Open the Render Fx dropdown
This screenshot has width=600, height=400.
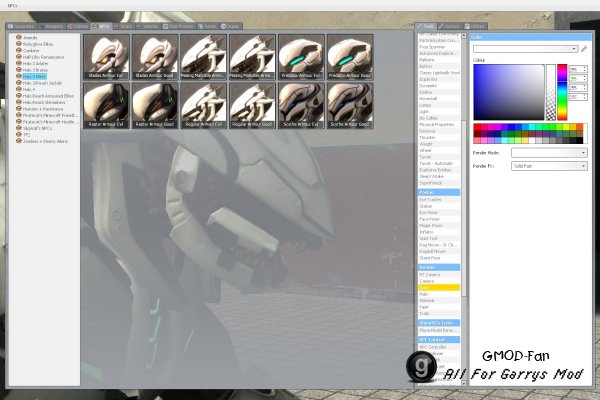coord(549,166)
